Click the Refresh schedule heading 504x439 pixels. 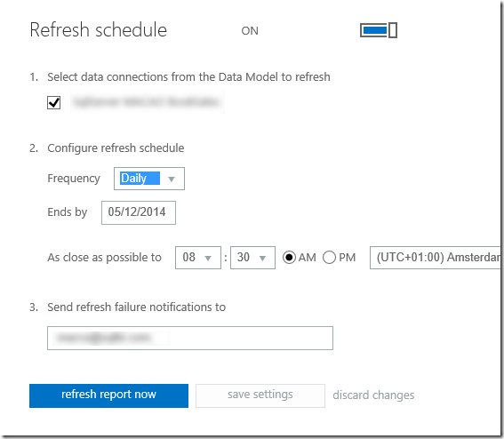pyautogui.click(x=99, y=30)
